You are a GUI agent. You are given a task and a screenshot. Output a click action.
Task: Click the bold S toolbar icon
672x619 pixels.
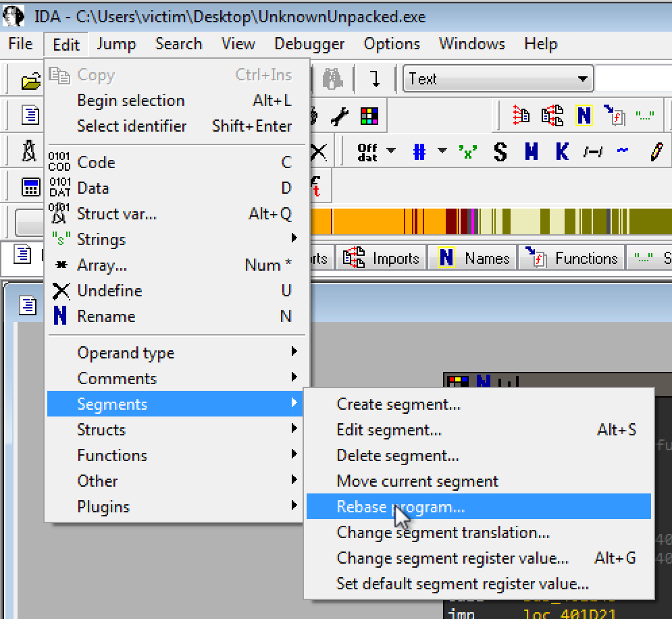pos(500,152)
